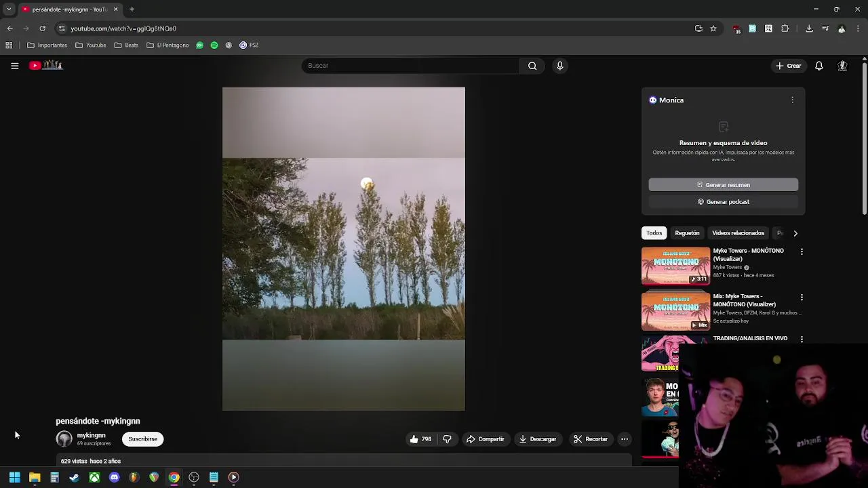Open the YouTube hamburger guide menu

point(14,66)
